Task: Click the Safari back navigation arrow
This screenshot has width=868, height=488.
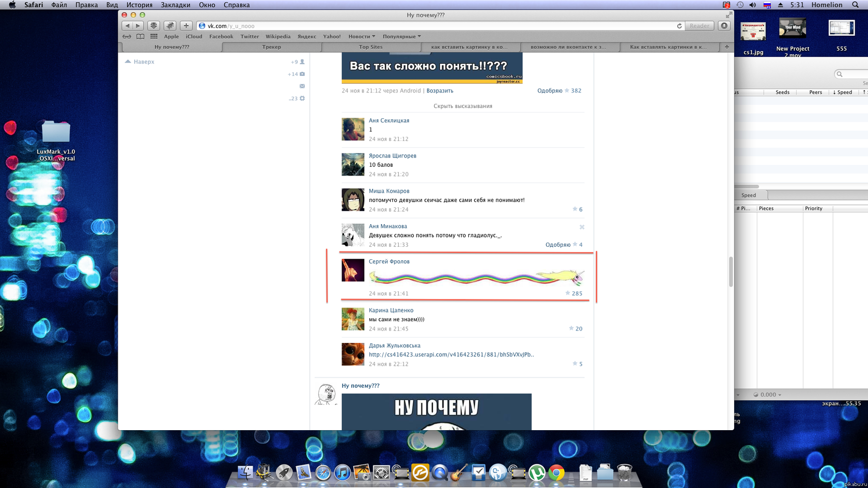Action: (x=128, y=26)
